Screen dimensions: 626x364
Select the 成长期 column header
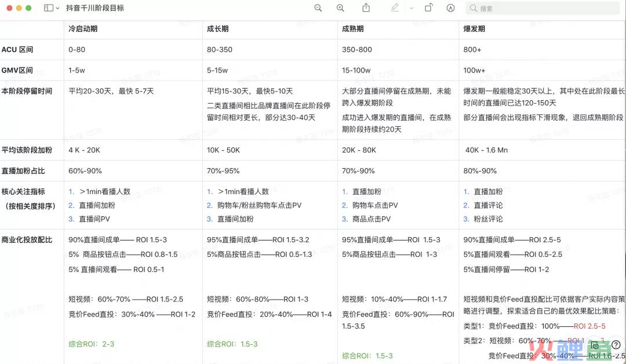point(217,29)
